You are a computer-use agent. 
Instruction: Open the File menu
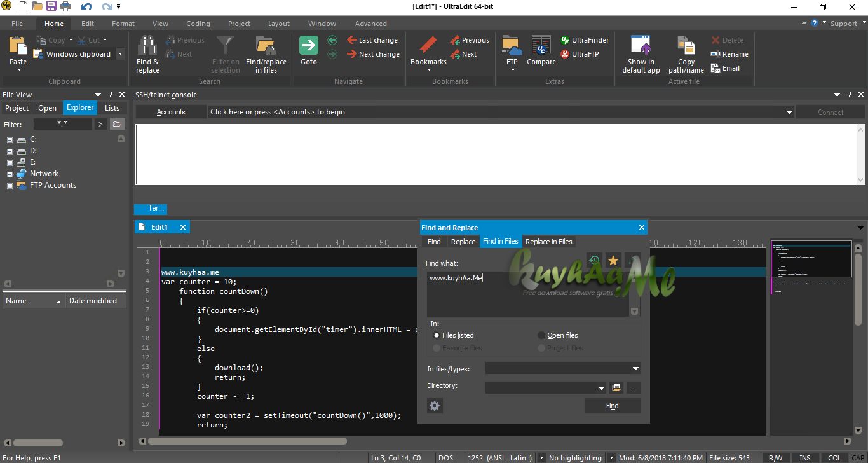coord(17,24)
